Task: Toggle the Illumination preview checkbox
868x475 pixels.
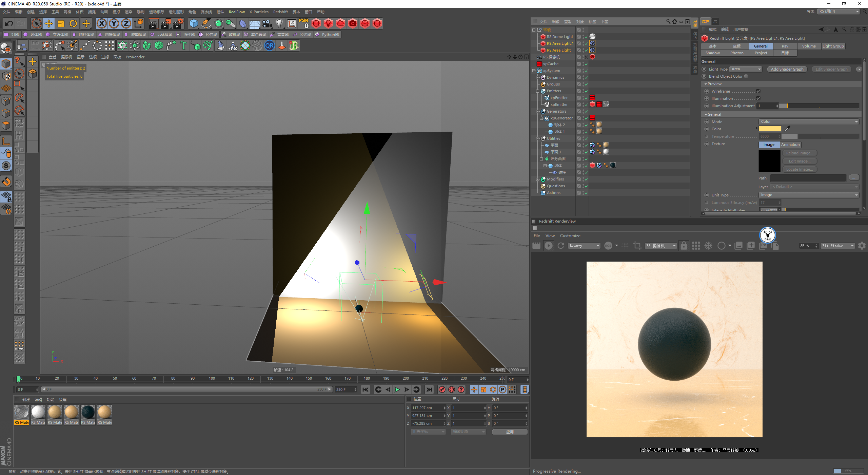Action: coord(758,98)
